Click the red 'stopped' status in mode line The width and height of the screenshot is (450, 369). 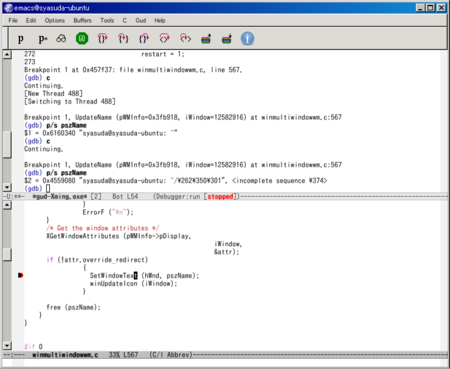(x=220, y=197)
